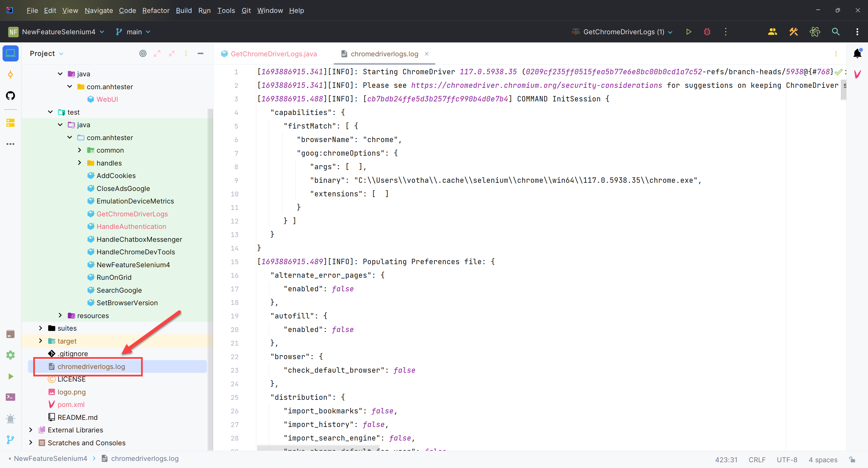Expand Scratches and Consoles node
This screenshot has width=868, height=468.
click(x=31, y=443)
